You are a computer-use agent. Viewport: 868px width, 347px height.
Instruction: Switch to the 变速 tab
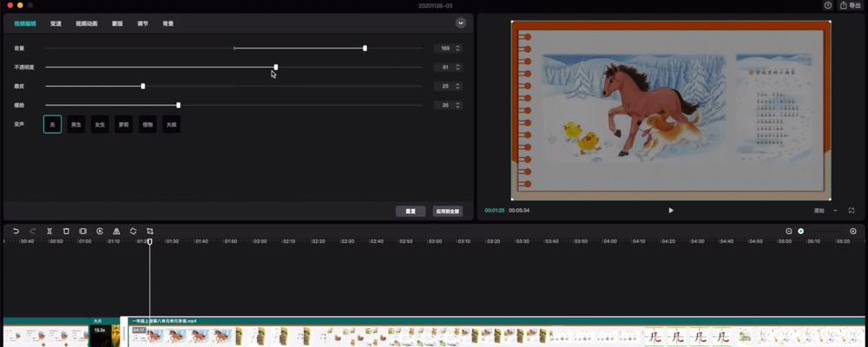coord(56,23)
